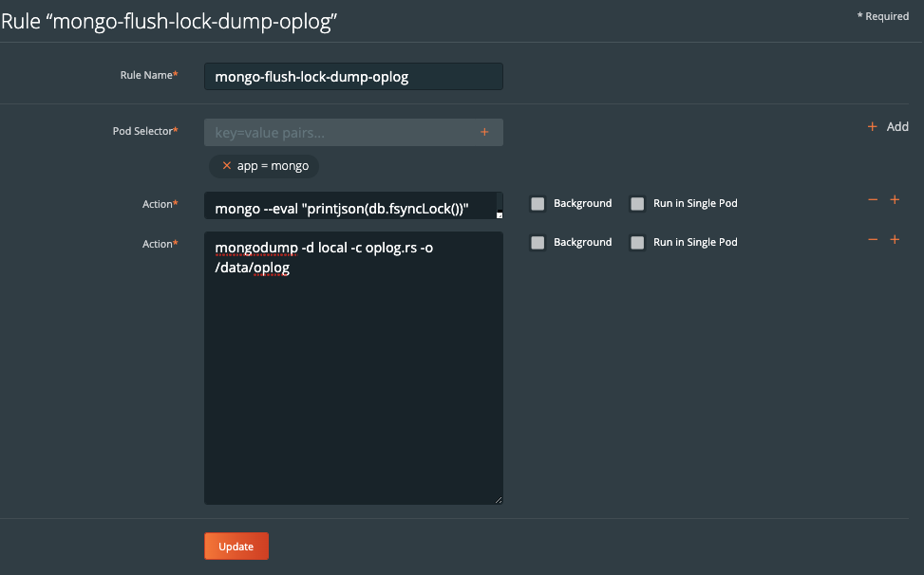Screen dimensions: 924x575
Task: Focus the Rule Name input field
Action: (353, 76)
